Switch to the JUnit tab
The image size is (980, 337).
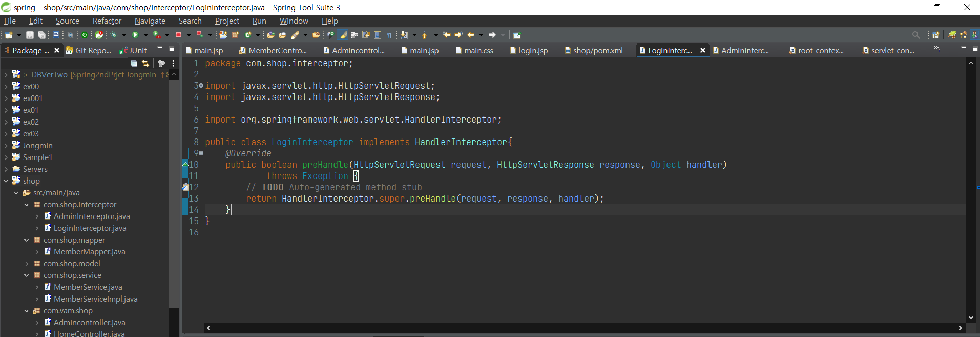point(133,50)
